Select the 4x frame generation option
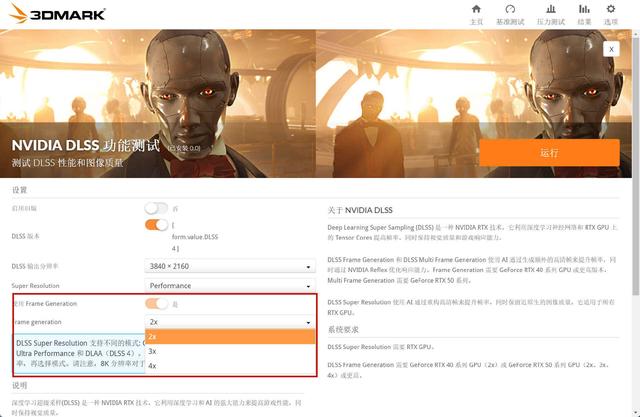This screenshot has width=640, height=417. coord(230,366)
